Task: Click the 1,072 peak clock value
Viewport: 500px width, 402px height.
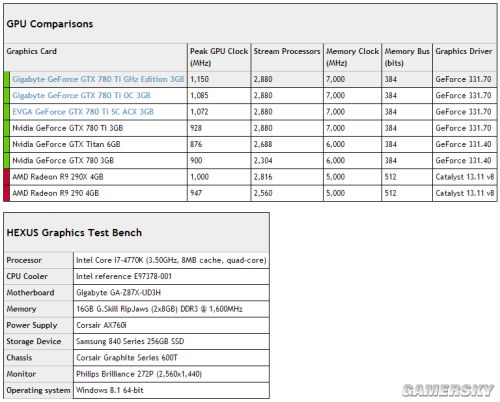Action: point(199,112)
